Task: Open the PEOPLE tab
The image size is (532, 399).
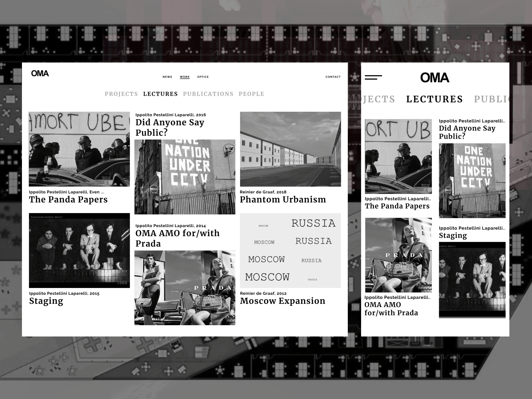Action: pyautogui.click(x=251, y=94)
